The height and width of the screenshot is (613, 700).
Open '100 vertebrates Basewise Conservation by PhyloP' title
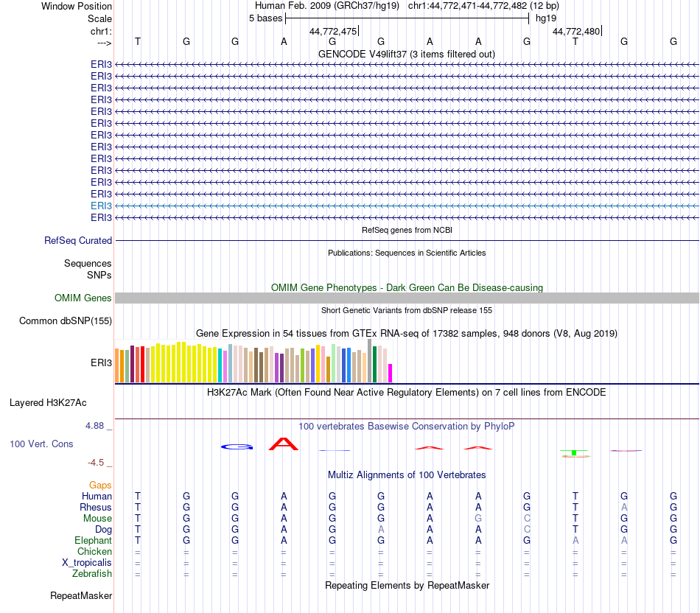click(x=407, y=427)
